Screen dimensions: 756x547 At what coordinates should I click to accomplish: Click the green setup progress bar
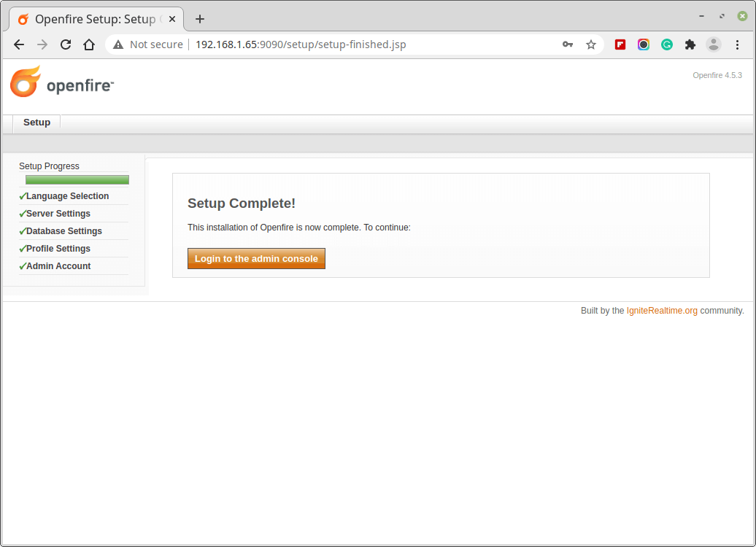(x=77, y=179)
